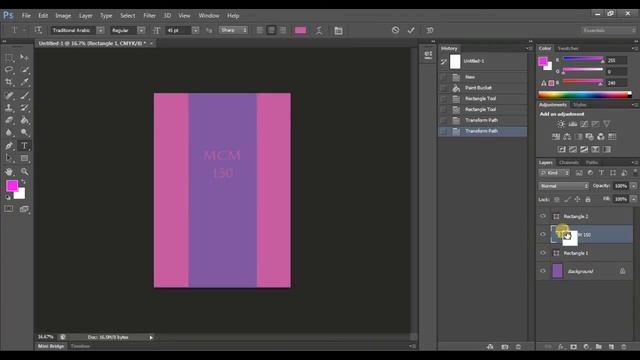Toggle visibility of the MCM 150 text layer
The image size is (640, 360).
pyautogui.click(x=542, y=234)
